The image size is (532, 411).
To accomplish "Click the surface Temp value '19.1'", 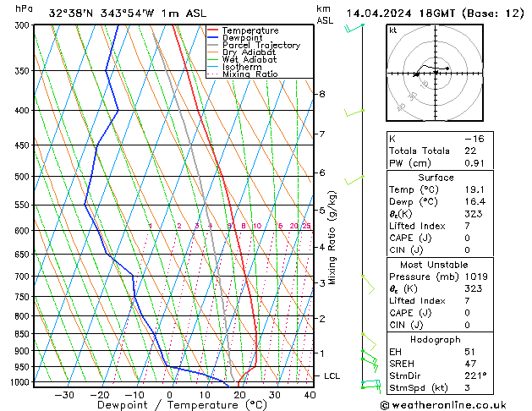I will [474, 189].
